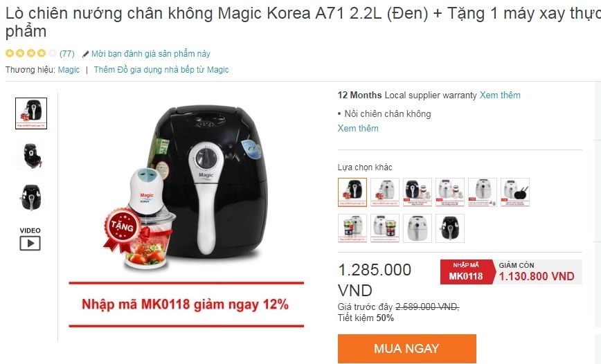Viewport: 601px width, 364px height.
Task: Click 'Mời bạn đánh giá sản phẩm này'
Action: tap(151, 54)
